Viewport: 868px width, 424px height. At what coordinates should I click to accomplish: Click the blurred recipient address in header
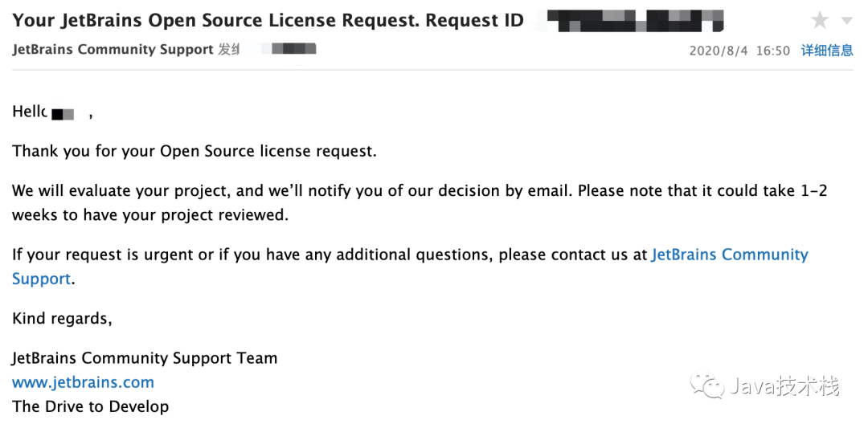(x=293, y=50)
